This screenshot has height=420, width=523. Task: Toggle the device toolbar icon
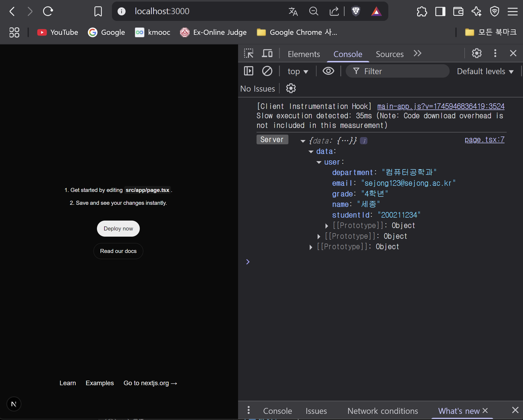[x=267, y=54]
